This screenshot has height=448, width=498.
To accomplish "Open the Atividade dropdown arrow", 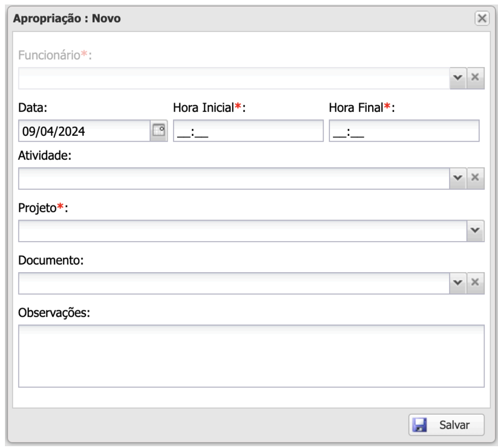I will point(458,179).
